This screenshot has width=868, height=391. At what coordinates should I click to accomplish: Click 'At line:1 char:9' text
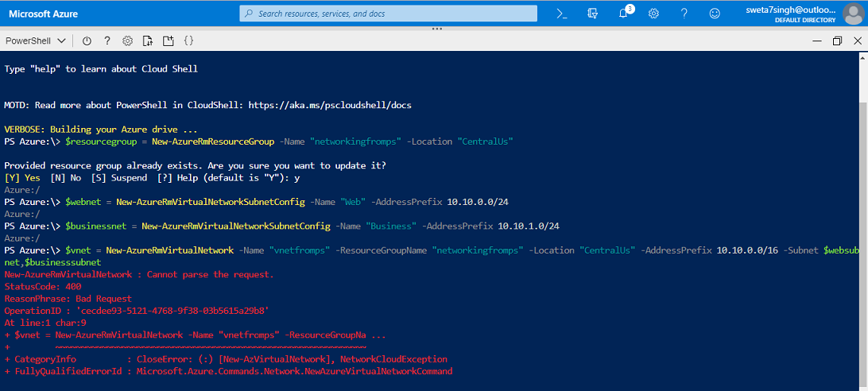click(45, 323)
